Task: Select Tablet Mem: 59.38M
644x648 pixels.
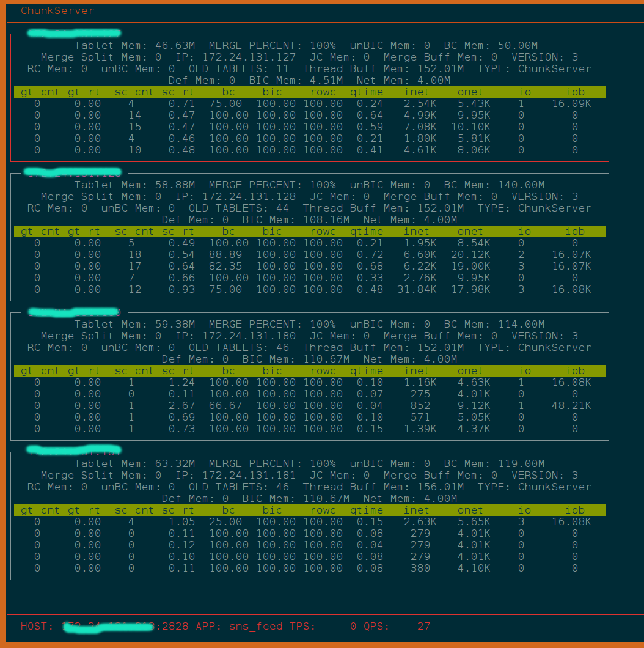Action: (134, 324)
